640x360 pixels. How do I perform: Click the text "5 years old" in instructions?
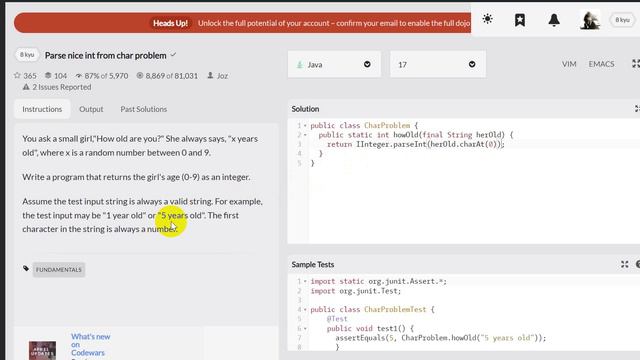click(x=182, y=215)
